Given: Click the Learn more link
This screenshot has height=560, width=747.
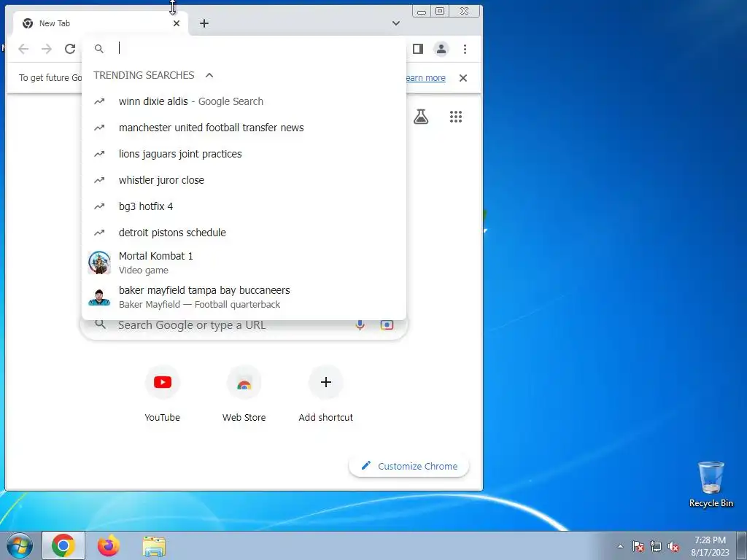Looking at the screenshot, I should click(425, 78).
